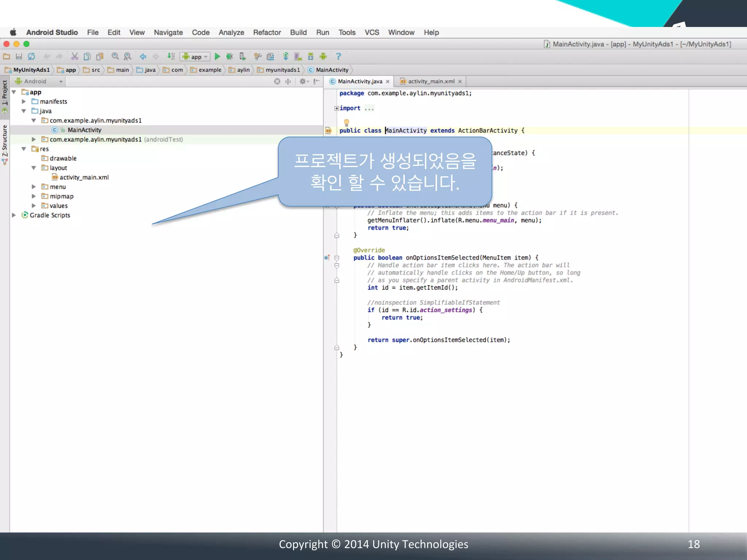
Task: Switch to the MainActivity.java tab
Action: 360,81
